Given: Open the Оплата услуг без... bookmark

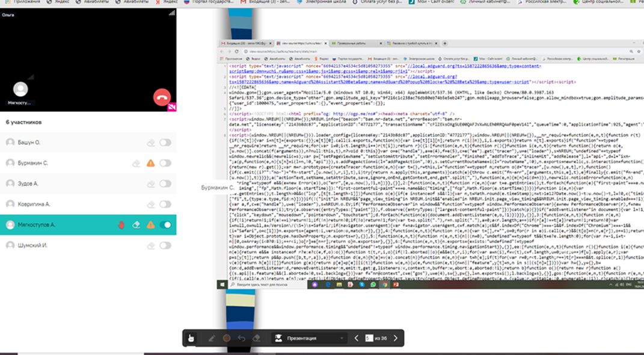Looking at the screenshot, I should pos(376,2).
